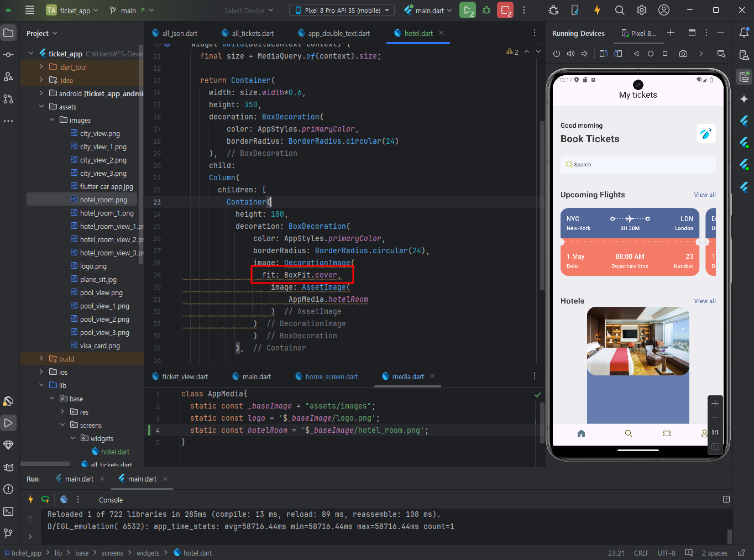Screen dimensions: 754x560
Task: Open the home_screen.dart editor tab
Action: 327,376
